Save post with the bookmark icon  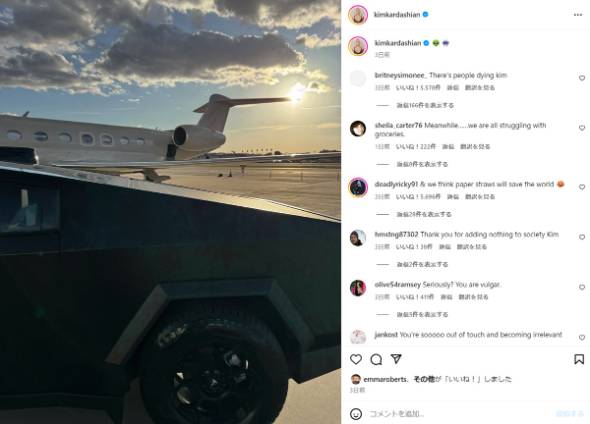(x=579, y=359)
